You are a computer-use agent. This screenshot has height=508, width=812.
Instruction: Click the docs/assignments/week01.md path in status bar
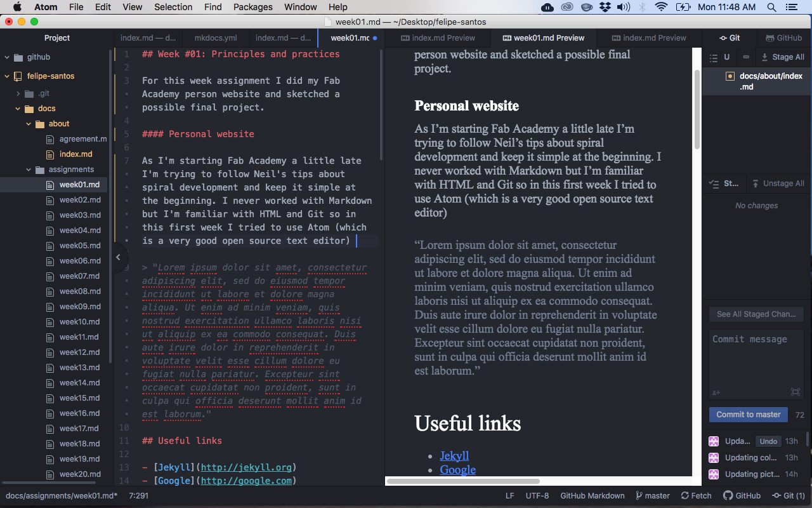pos(62,496)
